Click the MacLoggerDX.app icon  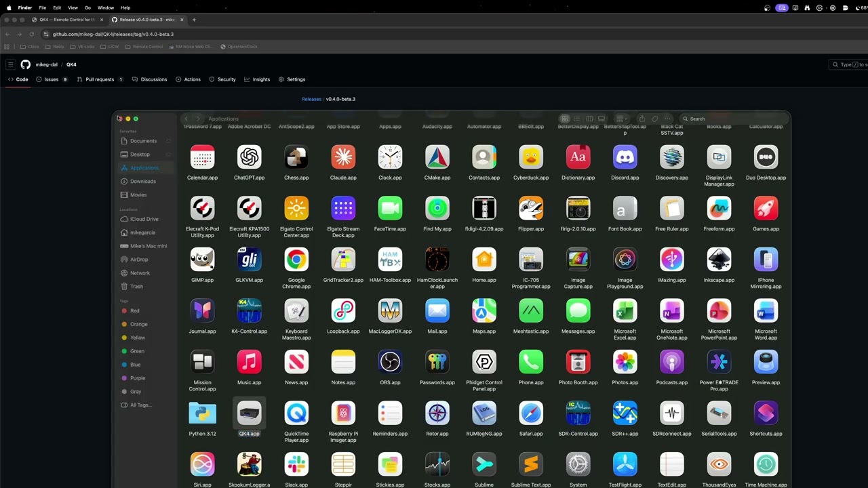click(390, 310)
